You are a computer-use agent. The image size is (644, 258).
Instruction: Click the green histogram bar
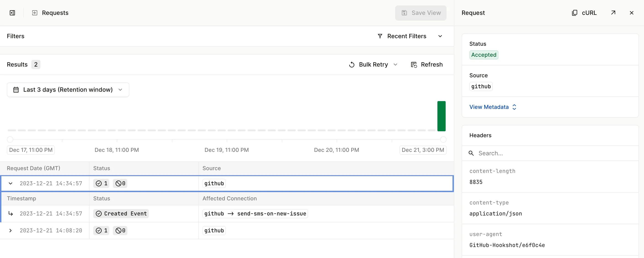pyautogui.click(x=441, y=116)
